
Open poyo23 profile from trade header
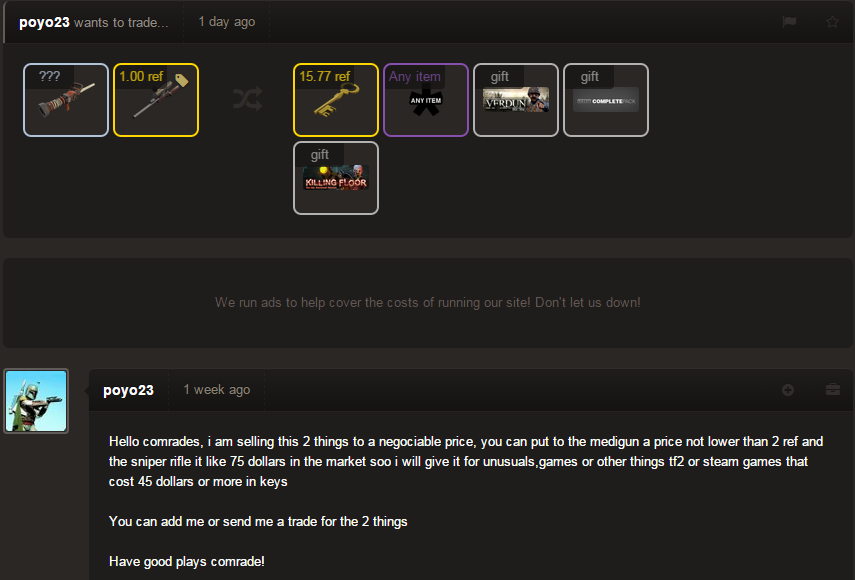(x=44, y=22)
